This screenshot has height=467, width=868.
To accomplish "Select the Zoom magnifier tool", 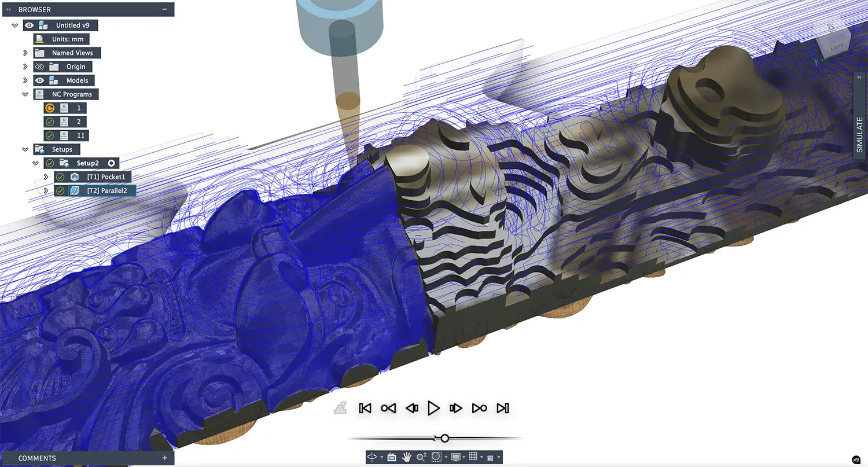I will (x=422, y=457).
